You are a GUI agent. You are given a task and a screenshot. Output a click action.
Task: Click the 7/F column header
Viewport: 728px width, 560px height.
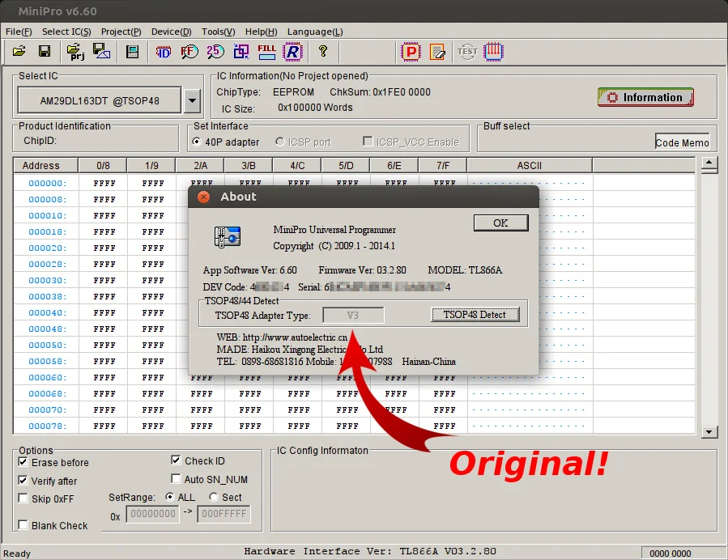pyautogui.click(x=443, y=166)
